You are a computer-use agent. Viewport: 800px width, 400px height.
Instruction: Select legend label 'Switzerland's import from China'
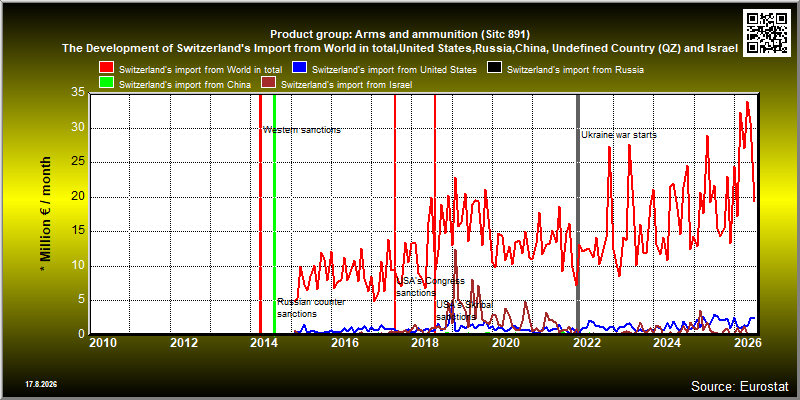click(185, 84)
